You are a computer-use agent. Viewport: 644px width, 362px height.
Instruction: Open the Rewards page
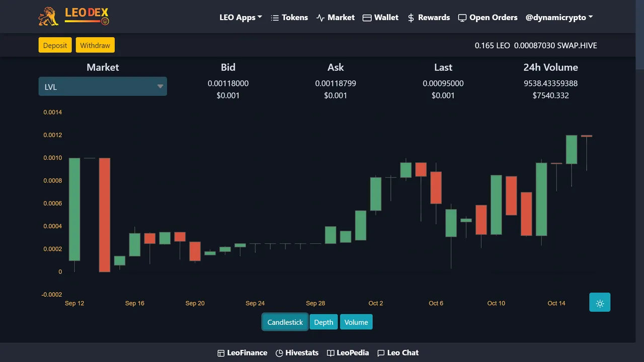(x=434, y=17)
